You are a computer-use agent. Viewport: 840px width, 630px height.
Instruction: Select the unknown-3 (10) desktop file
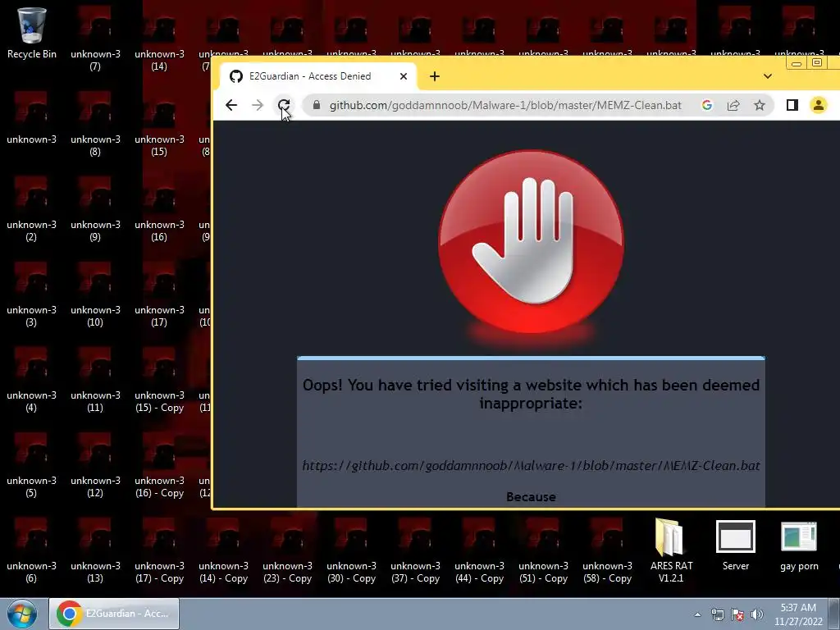click(95, 294)
